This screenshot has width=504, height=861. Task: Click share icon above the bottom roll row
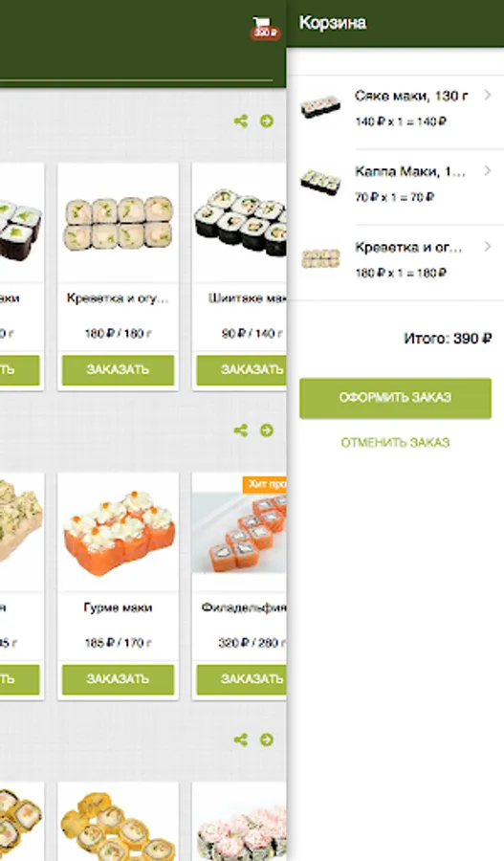pos(240,740)
